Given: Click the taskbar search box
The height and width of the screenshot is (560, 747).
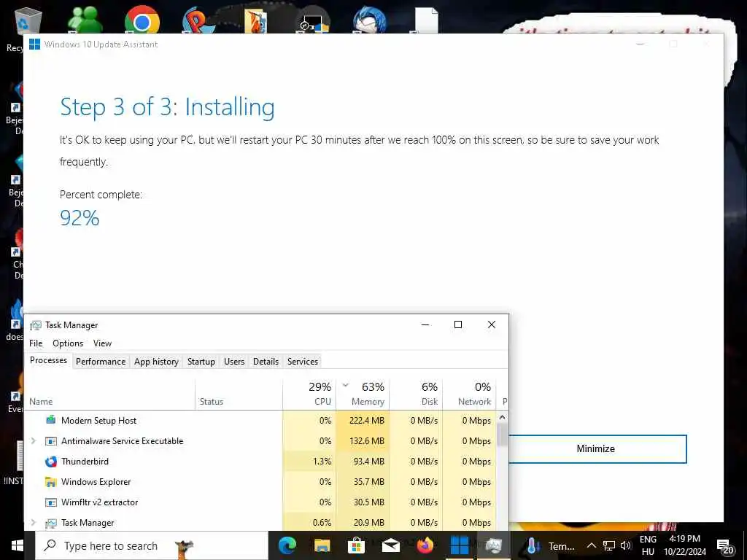Looking at the screenshot, I should point(152,545).
